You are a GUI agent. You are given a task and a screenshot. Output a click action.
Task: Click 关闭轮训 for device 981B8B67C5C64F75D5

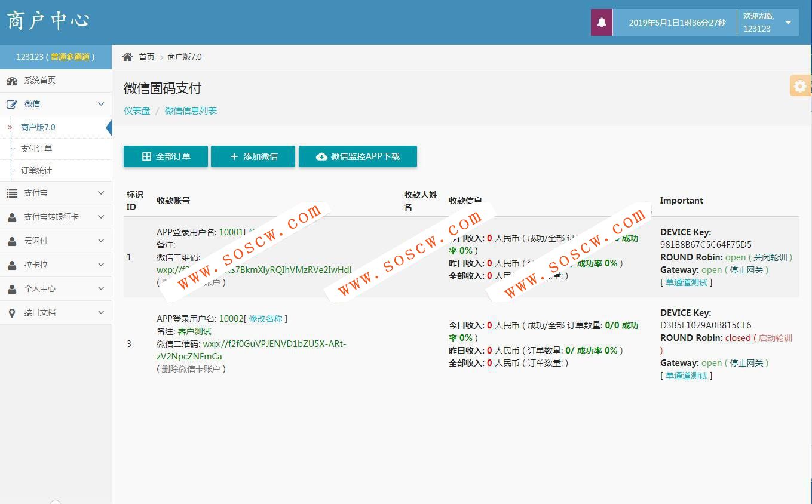pyautogui.click(x=771, y=257)
